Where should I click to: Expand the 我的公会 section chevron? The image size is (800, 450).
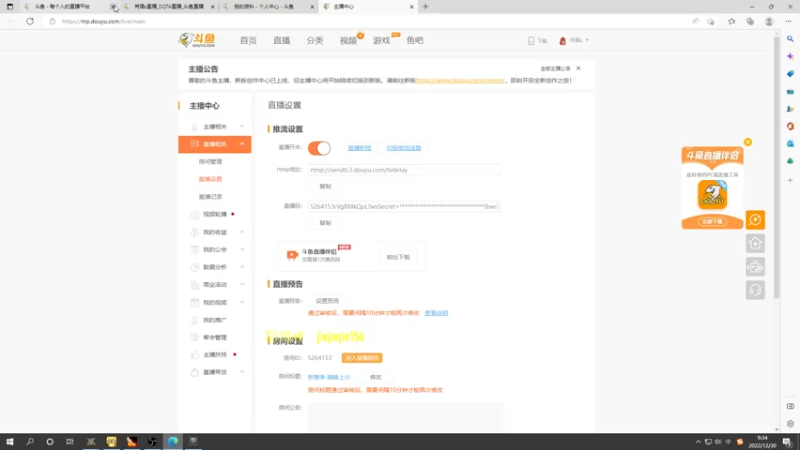click(242, 249)
